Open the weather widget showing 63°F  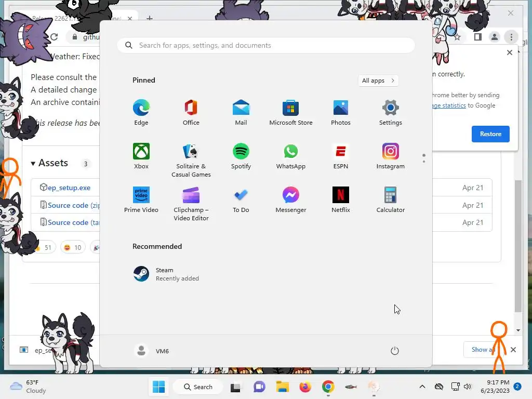click(28, 387)
